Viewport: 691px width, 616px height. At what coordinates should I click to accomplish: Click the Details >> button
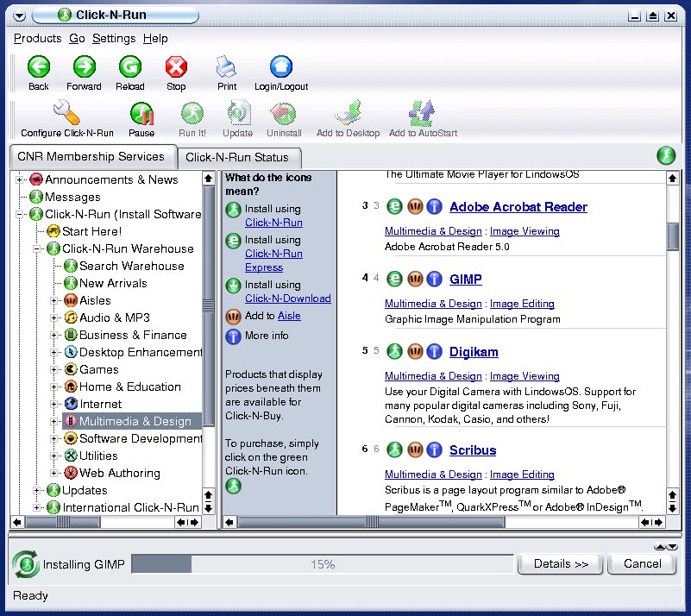(560, 564)
